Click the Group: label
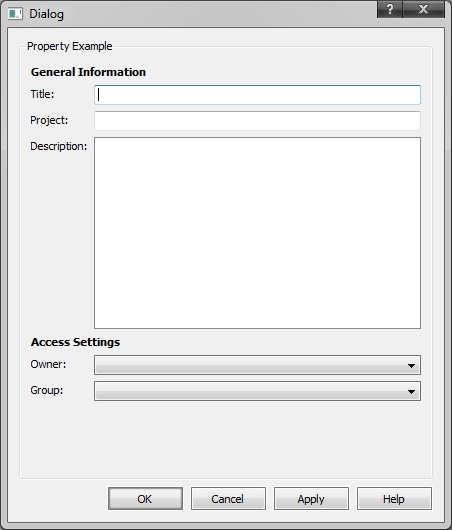This screenshot has height=530, width=452. click(x=47, y=390)
